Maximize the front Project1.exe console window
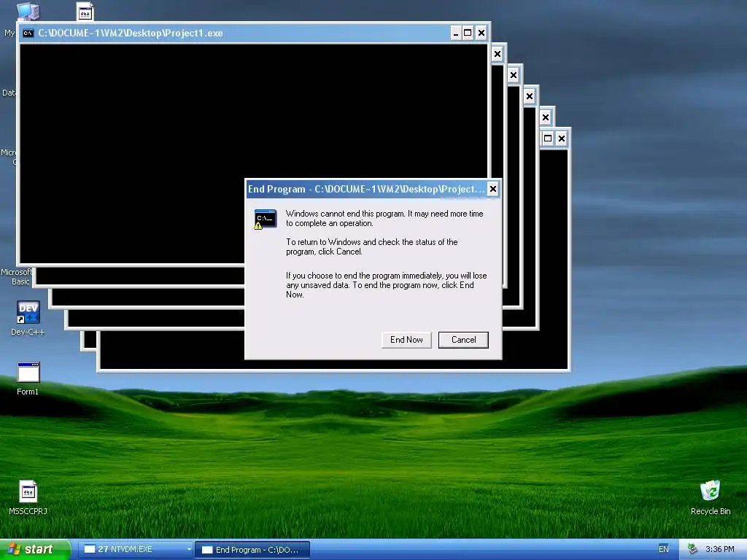 (x=468, y=33)
